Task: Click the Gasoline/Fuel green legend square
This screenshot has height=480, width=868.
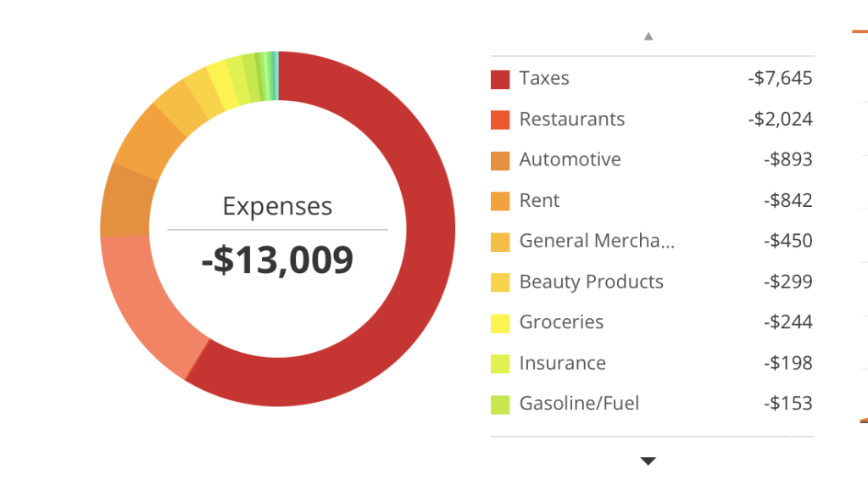Action: click(x=500, y=405)
